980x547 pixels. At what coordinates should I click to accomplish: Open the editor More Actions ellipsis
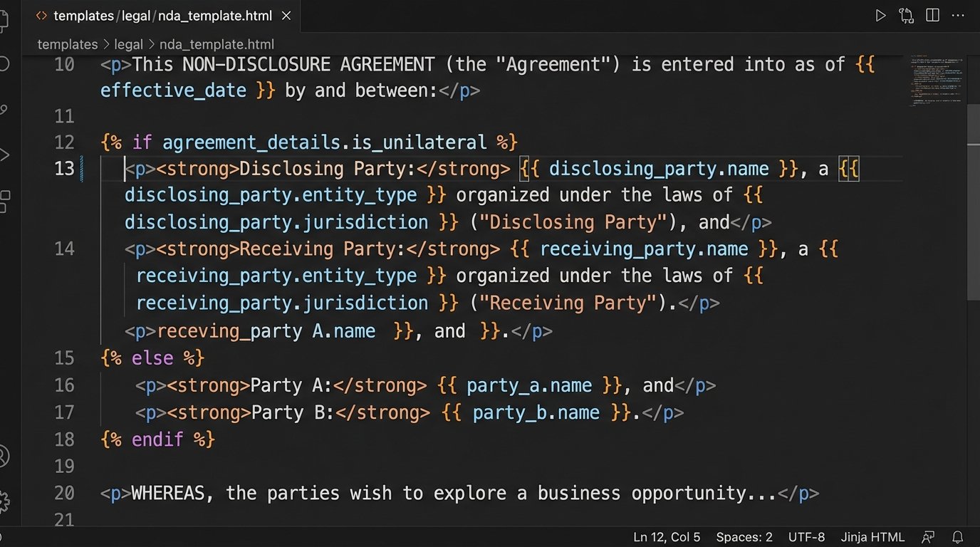point(959,15)
